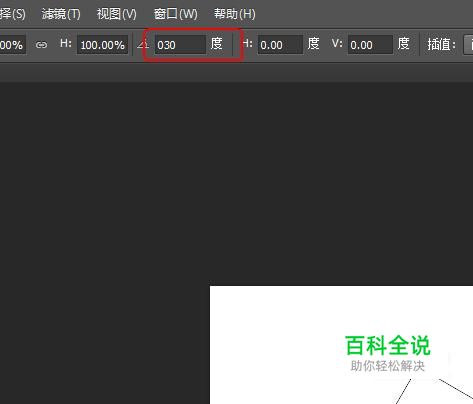Click the V: vertical skew label
473x404 pixels.
click(x=337, y=43)
